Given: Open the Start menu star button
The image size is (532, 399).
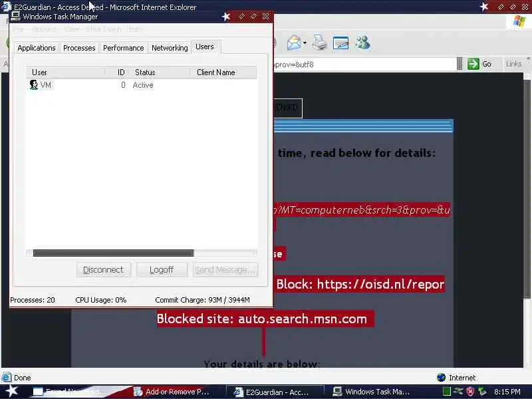Looking at the screenshot, I should 12,391.
